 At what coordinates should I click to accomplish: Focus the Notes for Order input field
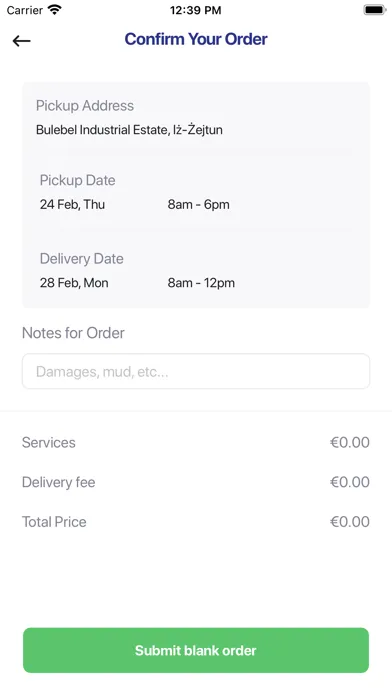coord(196,371)
